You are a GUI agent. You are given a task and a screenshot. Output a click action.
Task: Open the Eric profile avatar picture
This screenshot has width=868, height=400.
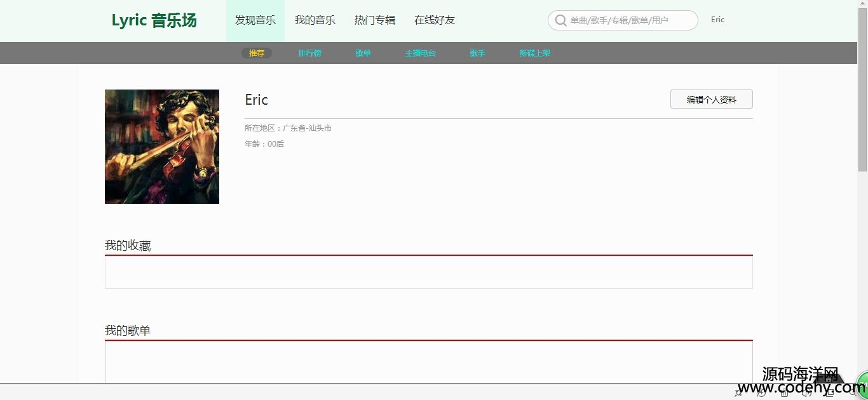162,147
